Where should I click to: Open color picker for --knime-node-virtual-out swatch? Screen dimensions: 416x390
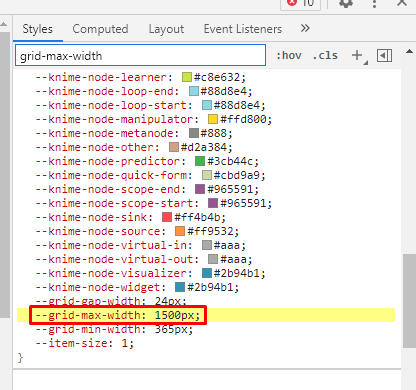pyautogui.click(x=213, y=259)
